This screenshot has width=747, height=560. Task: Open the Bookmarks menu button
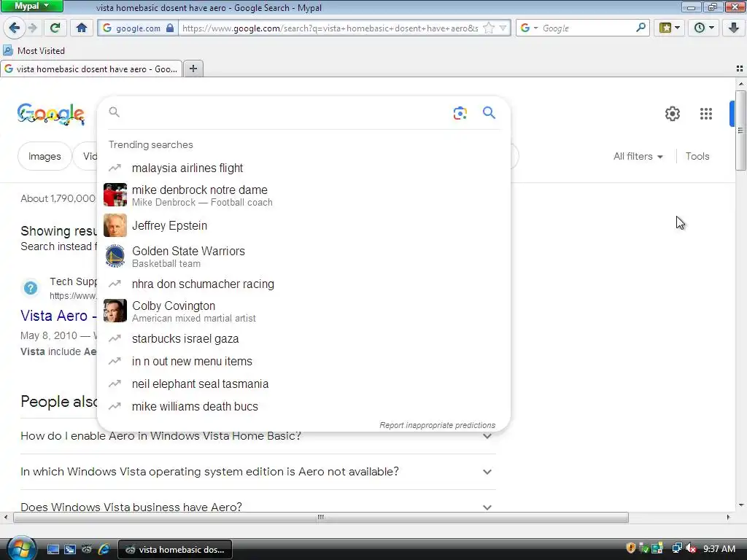coord(670,28)
